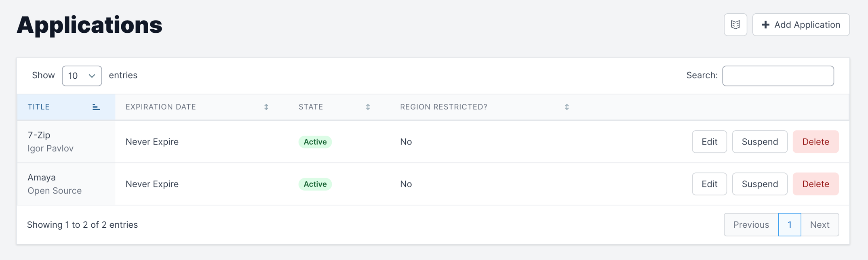Edit the Amaya application
The height and width of the screenshot is (260, 868).
[x=709, y=184]
